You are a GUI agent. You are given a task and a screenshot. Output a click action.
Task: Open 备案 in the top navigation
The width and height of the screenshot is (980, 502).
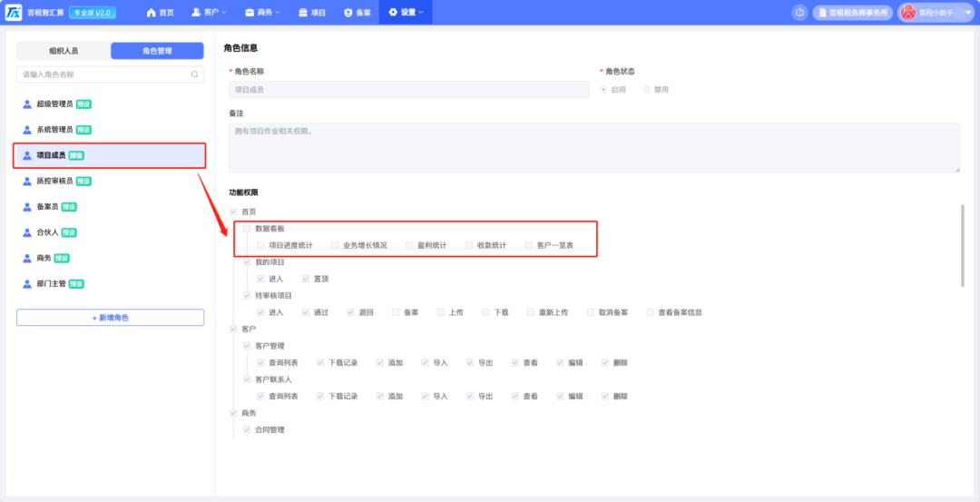[357, 13]
